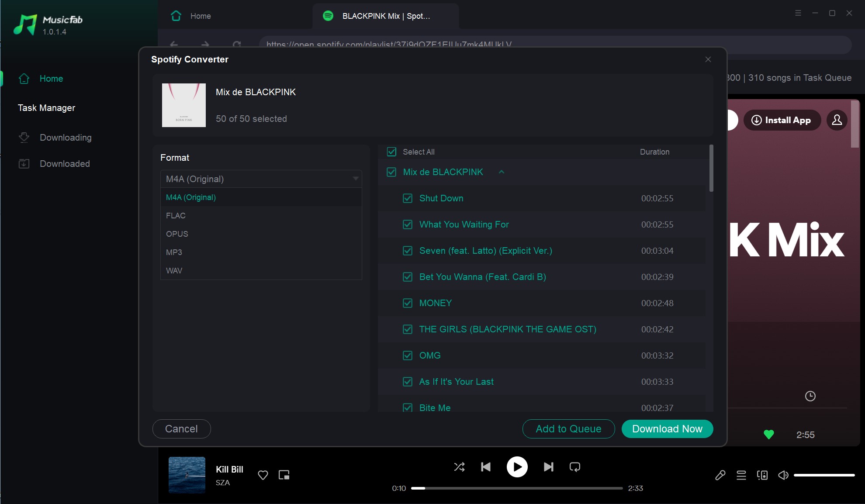The image size is (865, 504).
Task: Adjust the volume slider
Action: pos(824,475)
